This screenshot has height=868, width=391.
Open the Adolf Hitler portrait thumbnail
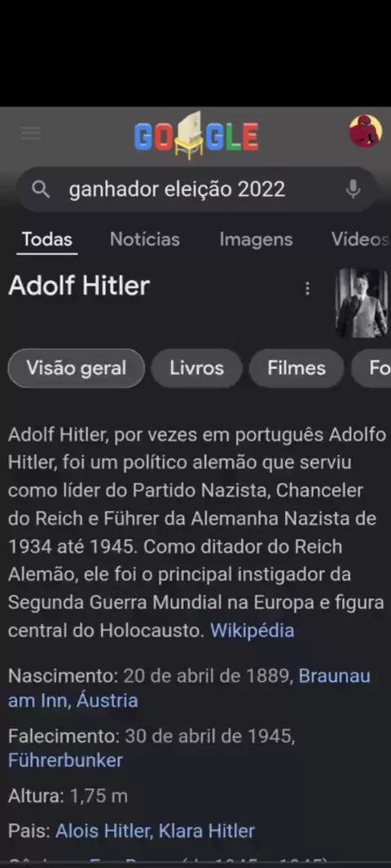tap(362, 303)
